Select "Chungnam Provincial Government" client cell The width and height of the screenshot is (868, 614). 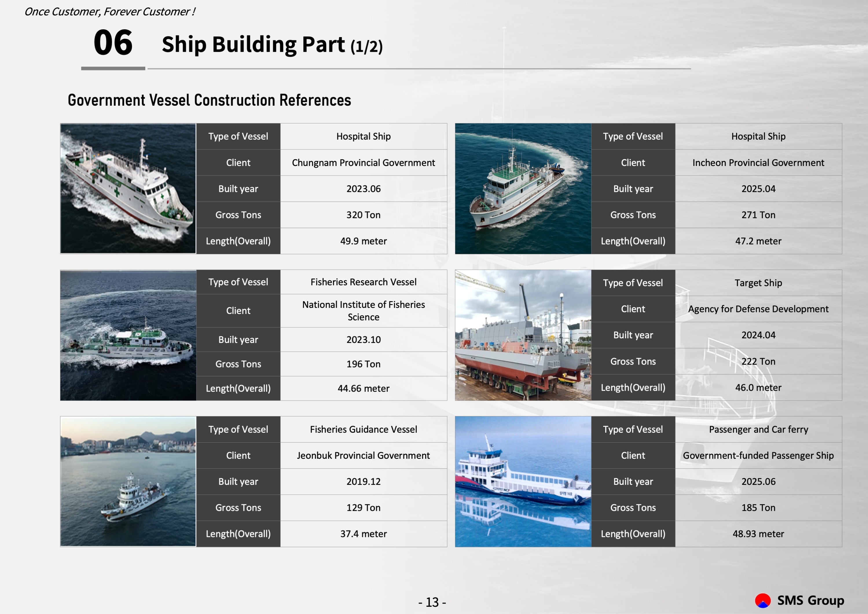tap(364, 163)
